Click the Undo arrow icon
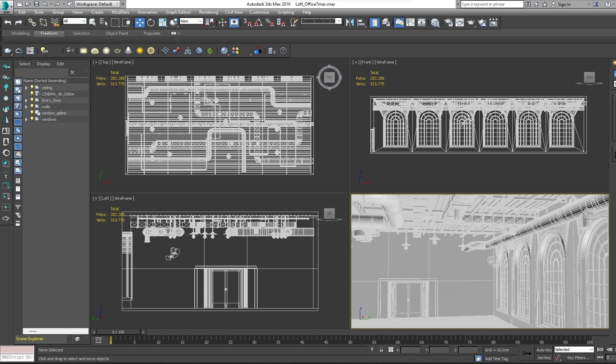The width and height of the screenshot is (616, 364). (8, 22)
